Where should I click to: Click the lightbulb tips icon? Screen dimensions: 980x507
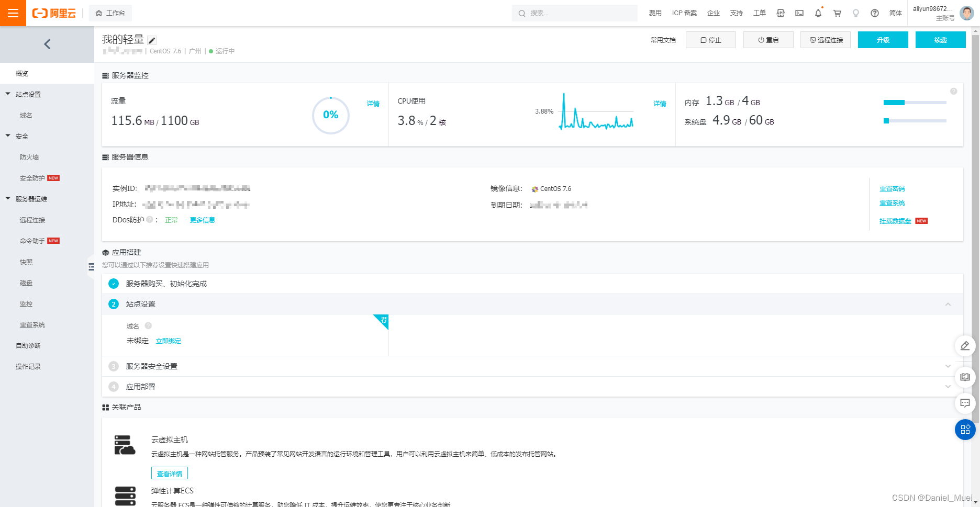coord(856,13)
